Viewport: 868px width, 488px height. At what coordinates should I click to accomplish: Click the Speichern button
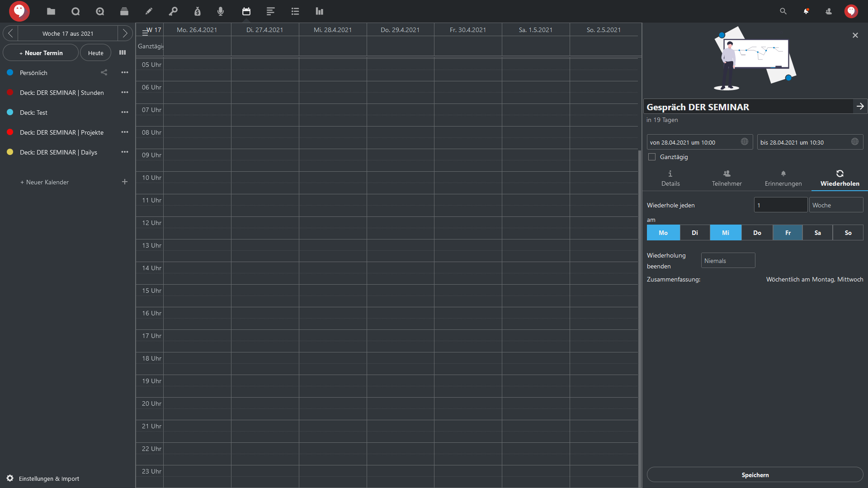[x=755, y=475]
